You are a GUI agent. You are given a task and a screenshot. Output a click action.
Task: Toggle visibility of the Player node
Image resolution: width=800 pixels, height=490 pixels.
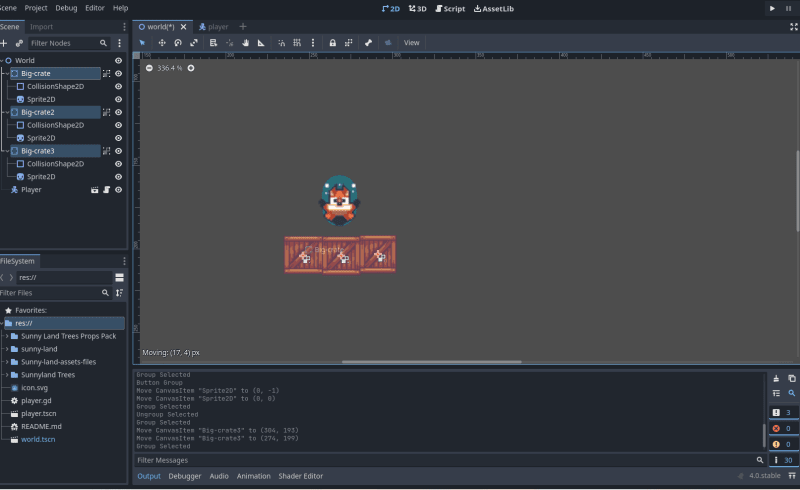click(x=118, y=190)
